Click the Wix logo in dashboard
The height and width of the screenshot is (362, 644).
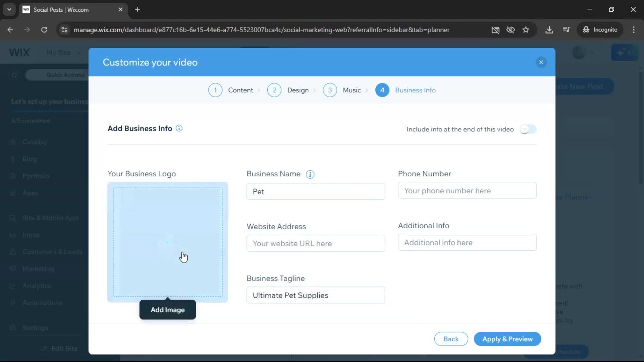click(x=19, y=53)
